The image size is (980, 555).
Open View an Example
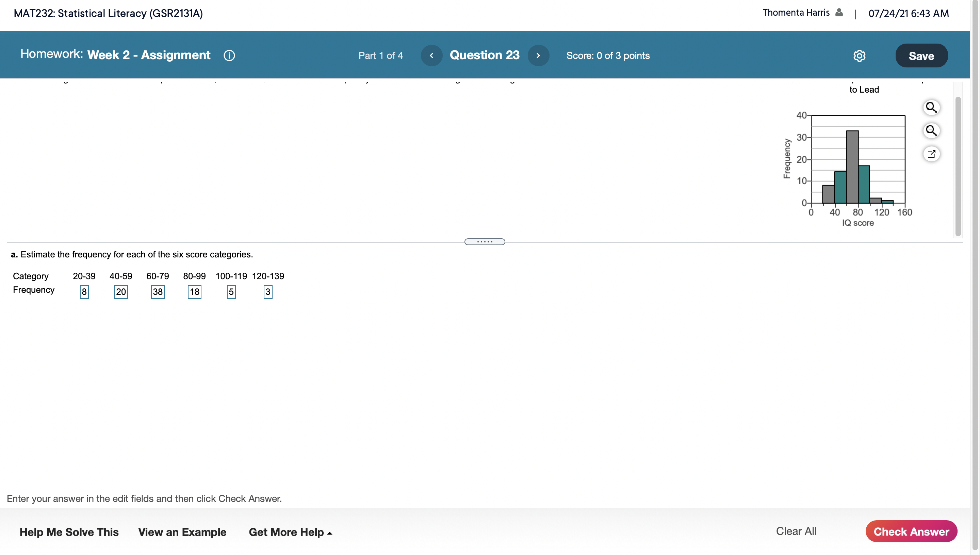pos(182,532)
